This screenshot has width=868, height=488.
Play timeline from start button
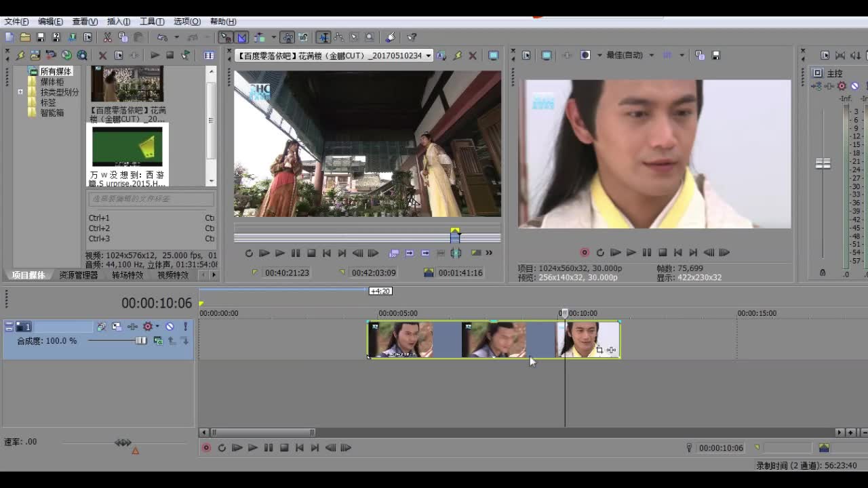[x=237, y=448]
